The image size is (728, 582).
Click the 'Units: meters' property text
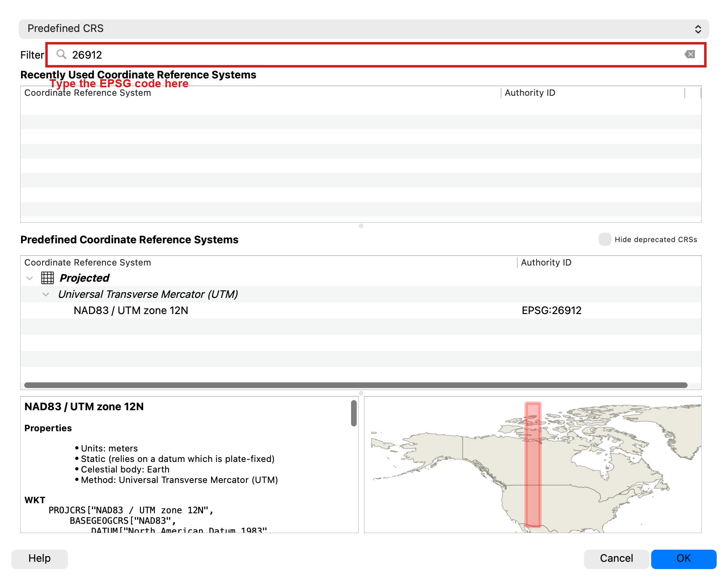(109, 448)
